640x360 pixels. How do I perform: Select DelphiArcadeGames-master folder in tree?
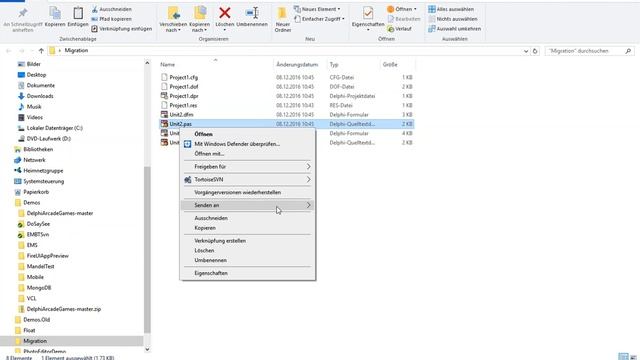(x=60, y=213)
